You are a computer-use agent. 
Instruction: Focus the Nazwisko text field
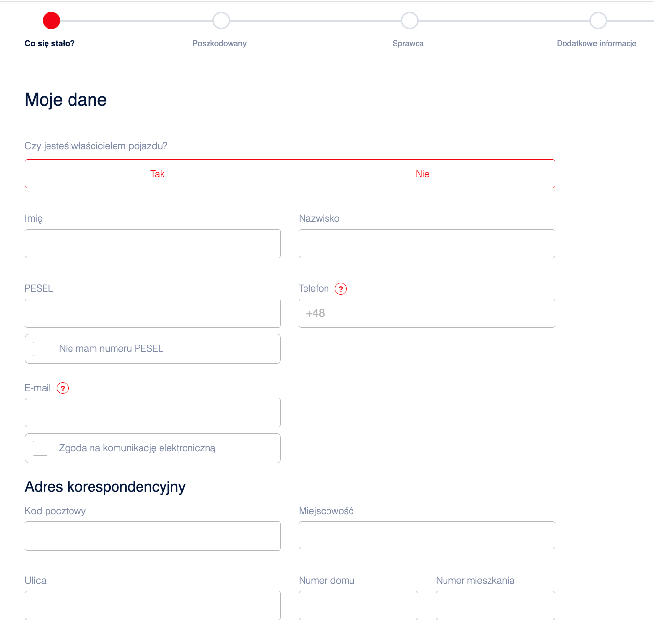(426, 244)
